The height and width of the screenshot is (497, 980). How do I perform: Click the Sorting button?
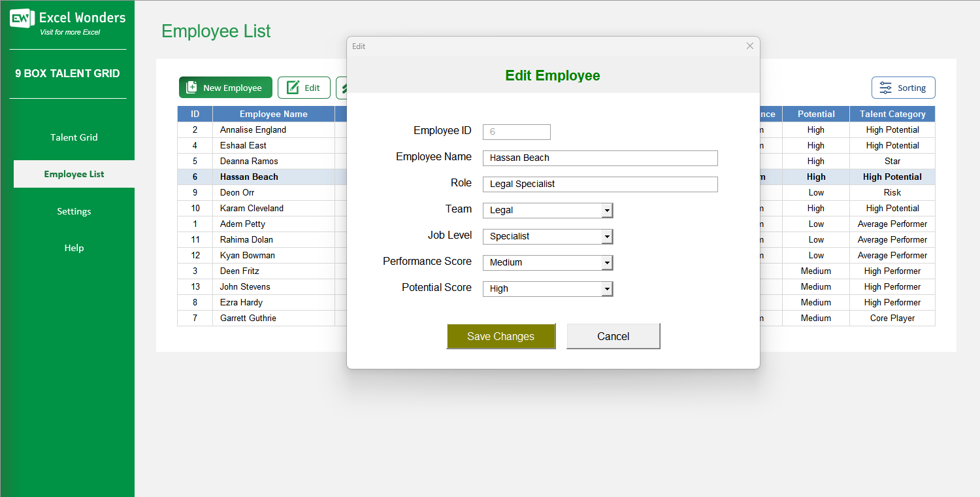coord(904,87)
